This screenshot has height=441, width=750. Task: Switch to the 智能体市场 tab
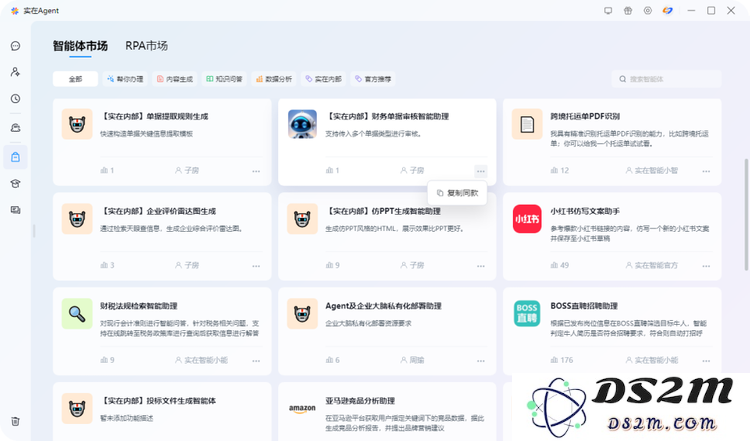80,46
